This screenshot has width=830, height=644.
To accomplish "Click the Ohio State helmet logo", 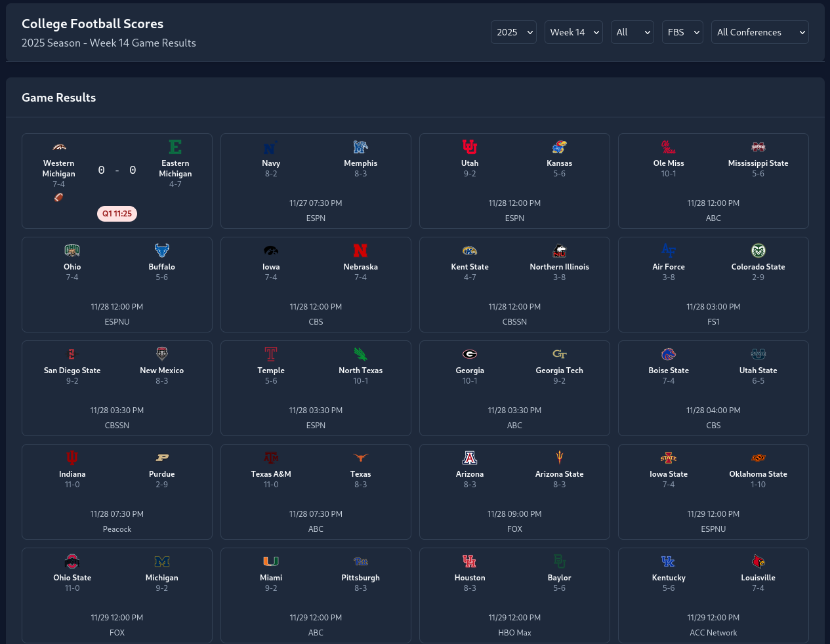I will click(x=72, y=561).
